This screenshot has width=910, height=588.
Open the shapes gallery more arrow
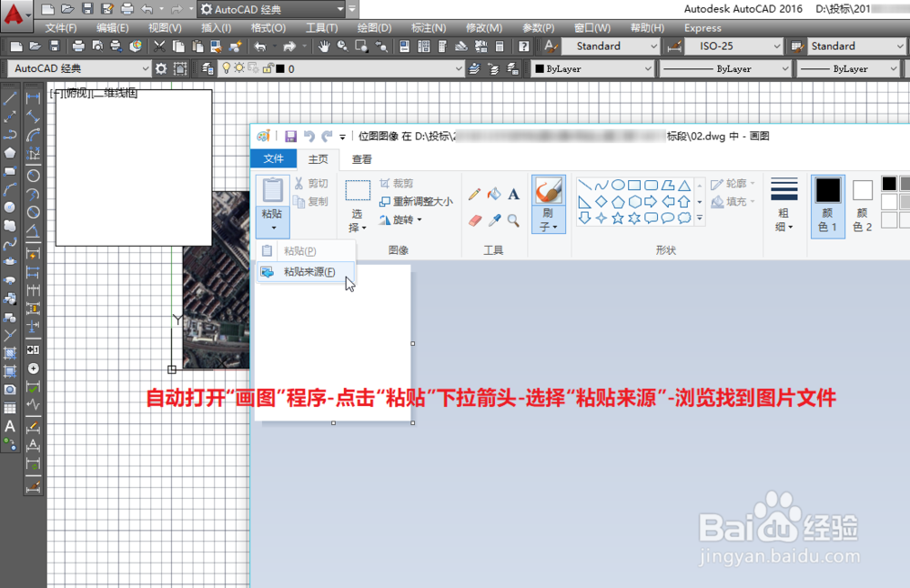(699, 218)
